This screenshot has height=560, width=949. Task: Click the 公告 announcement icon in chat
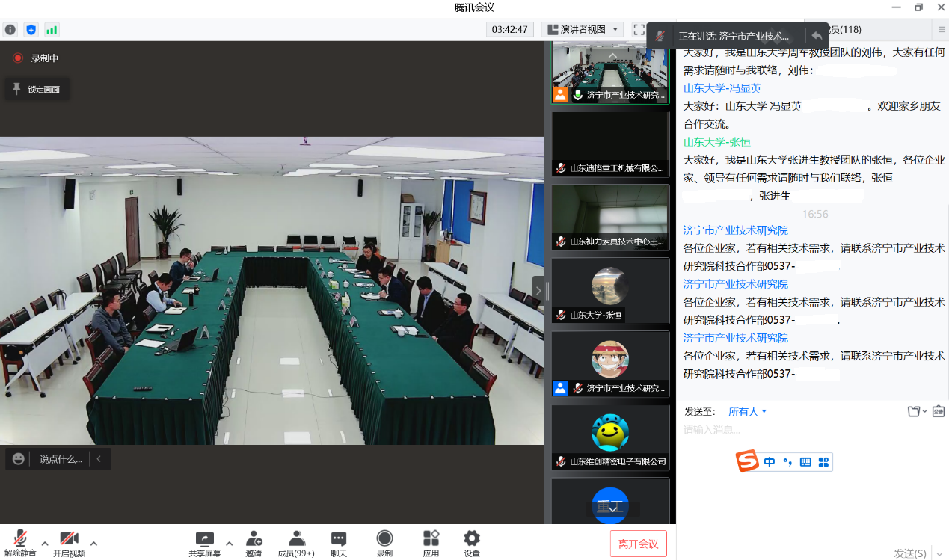[x=938, y=411]
